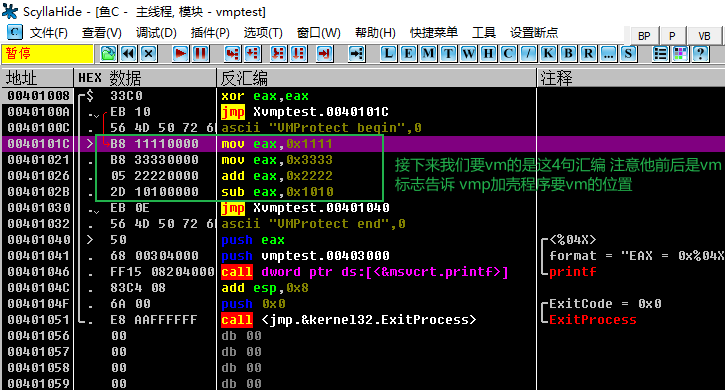Open the 帮助(H) menu
The width and height of the screenshot is (725, 390).
(x=375, y=33)
